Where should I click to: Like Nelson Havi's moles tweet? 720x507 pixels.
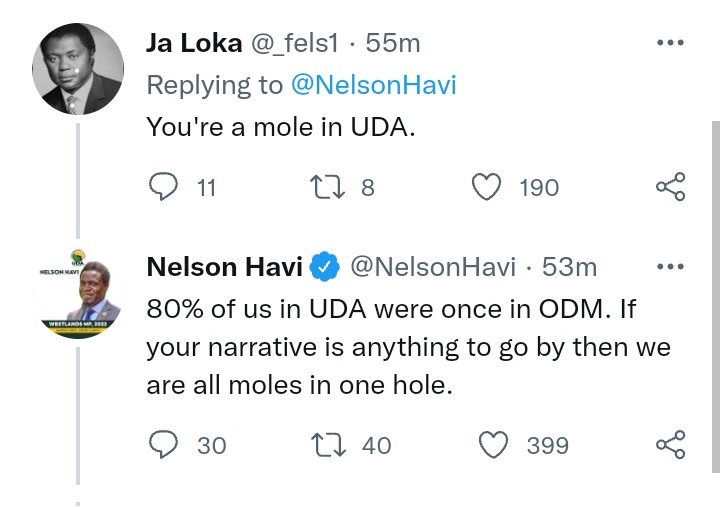[x=494, y=445]
